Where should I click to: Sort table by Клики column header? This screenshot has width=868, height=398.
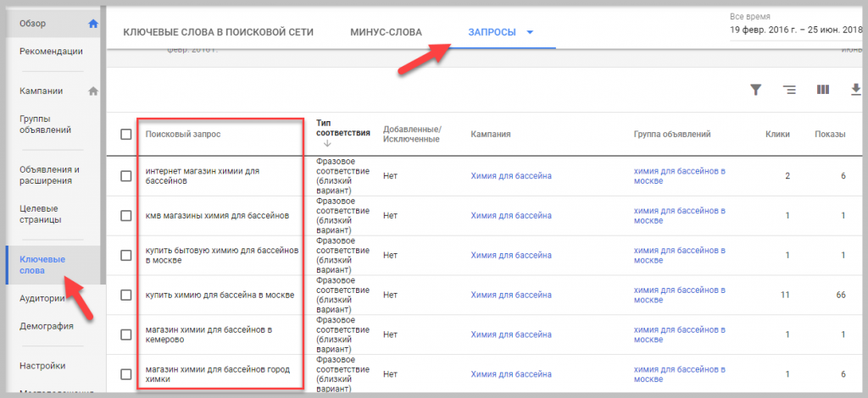(x=777, y=134)
